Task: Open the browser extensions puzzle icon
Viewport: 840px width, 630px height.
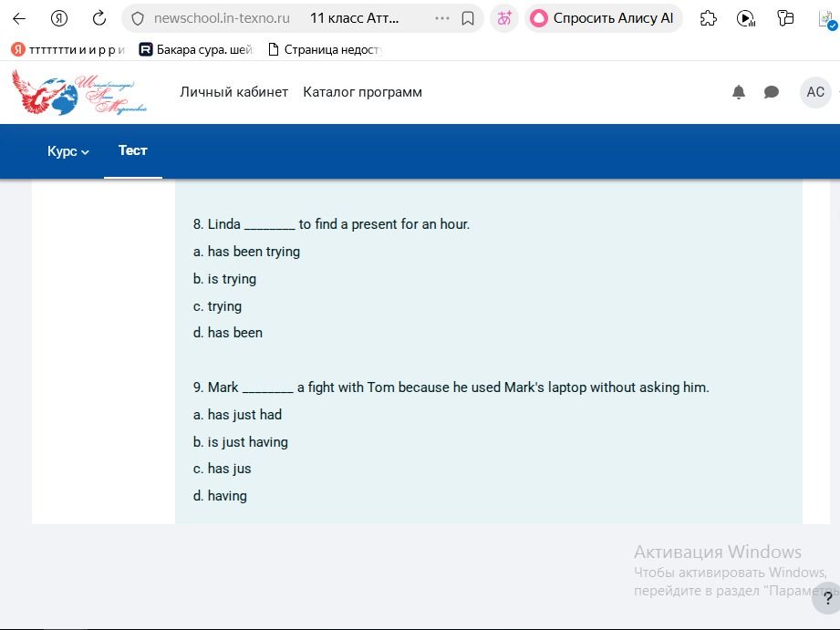Action: [x=709, y=19]
